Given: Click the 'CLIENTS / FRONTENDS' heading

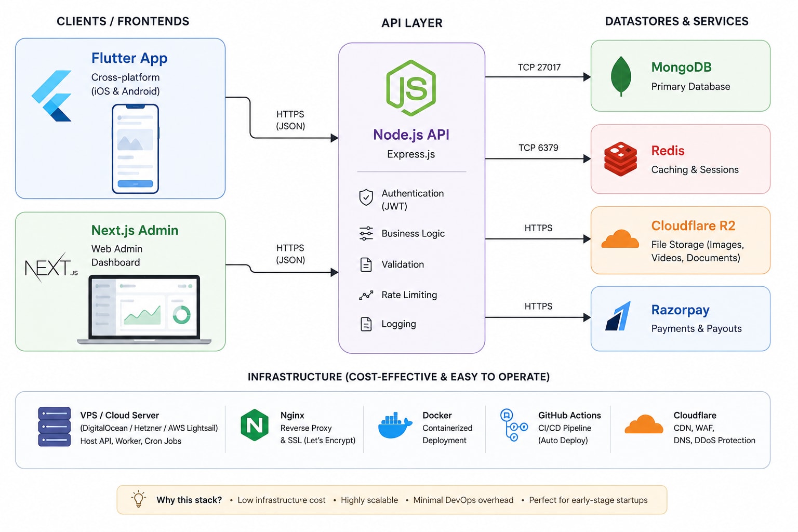Looking at the screenshot, I should [123, 21].
